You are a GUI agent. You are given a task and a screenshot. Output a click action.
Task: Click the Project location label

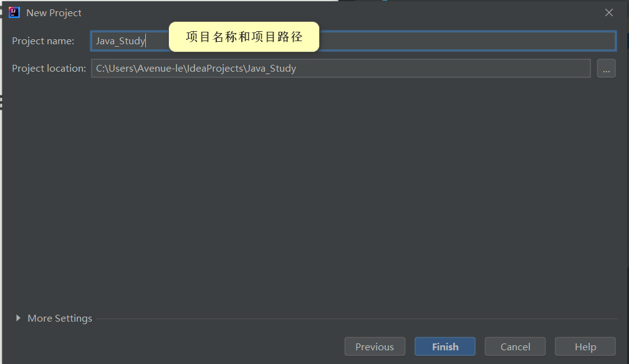pos(49,69)
